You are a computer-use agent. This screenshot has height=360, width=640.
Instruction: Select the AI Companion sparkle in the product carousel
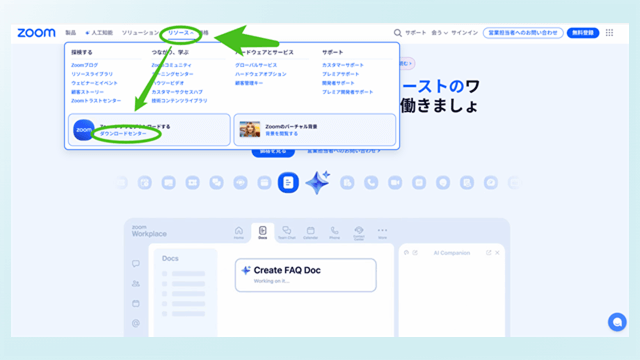(318, 182)
